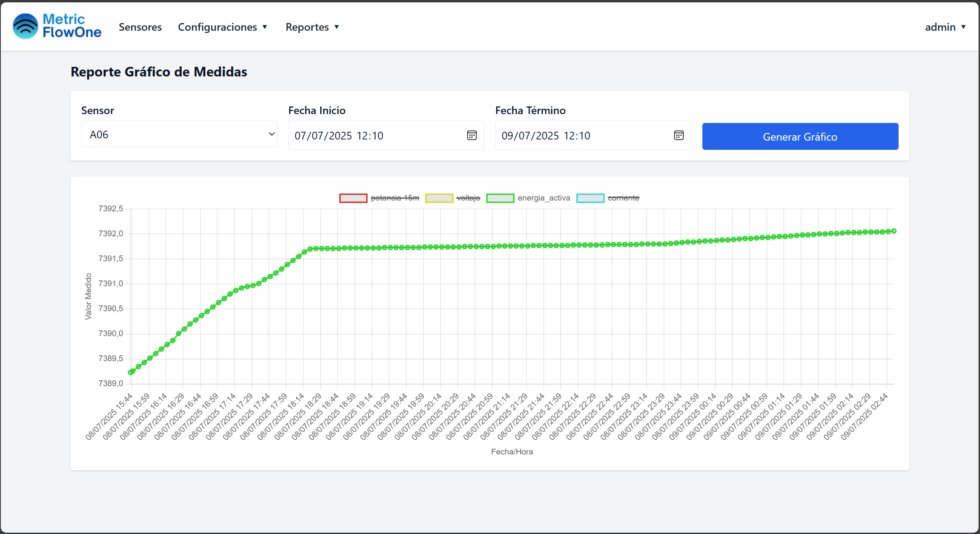The width and height of the screenshot is (980, 534).
Task: Open the Sensores menu item
Action: click(140, 27)
